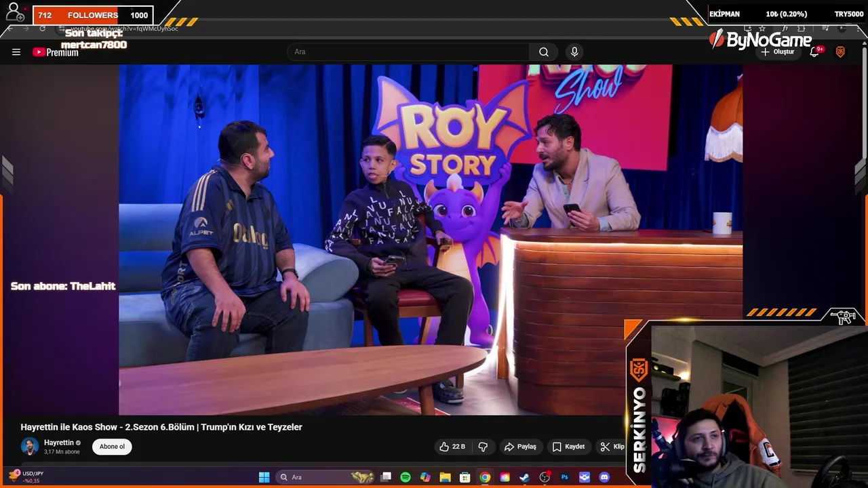Image resolution: width=868 pixels, height=488 pixels.
Task: Click the 22 B like count
Action: pyautogui.click(x=458, y=447)
